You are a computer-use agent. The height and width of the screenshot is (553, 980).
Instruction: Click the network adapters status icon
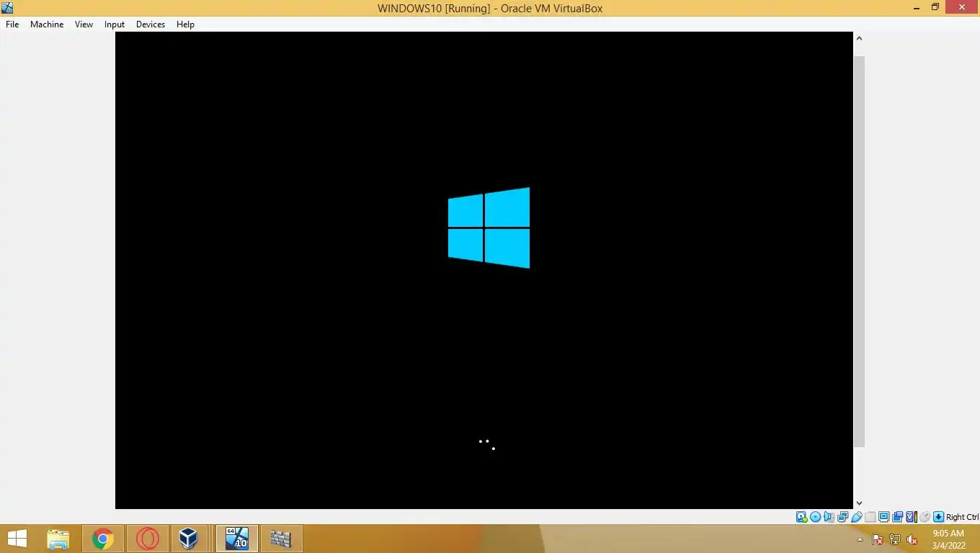[842, 517]
